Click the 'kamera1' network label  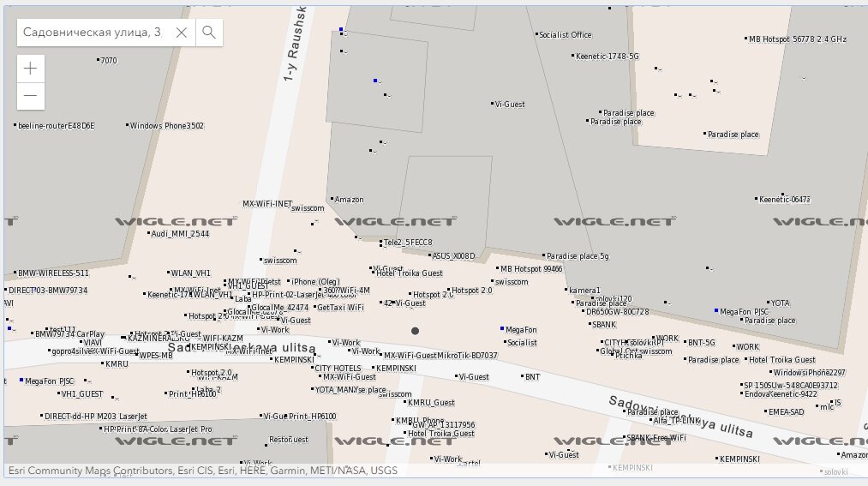pos(584,291)
